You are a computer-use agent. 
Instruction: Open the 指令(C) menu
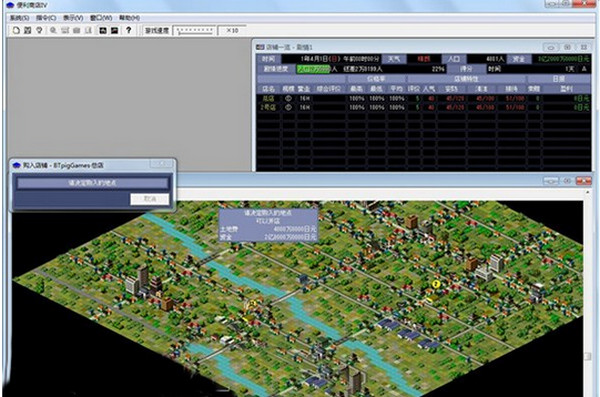(x=46, y=18)
